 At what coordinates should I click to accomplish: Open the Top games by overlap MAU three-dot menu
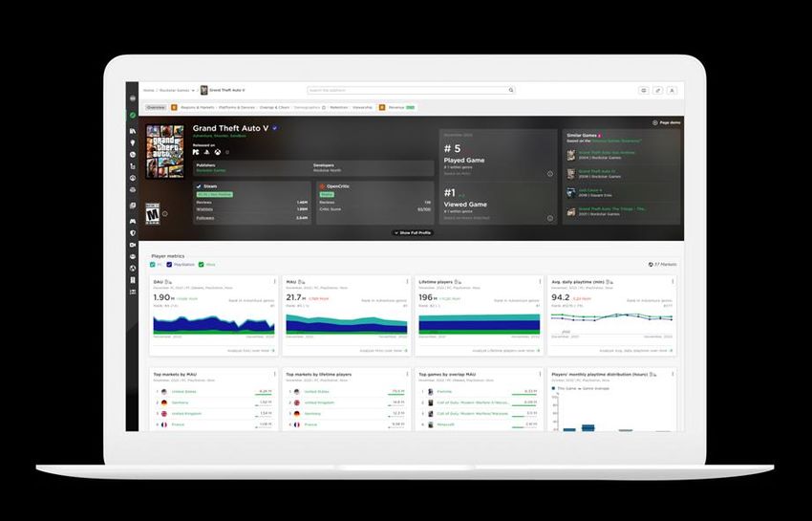coord(540,374)
